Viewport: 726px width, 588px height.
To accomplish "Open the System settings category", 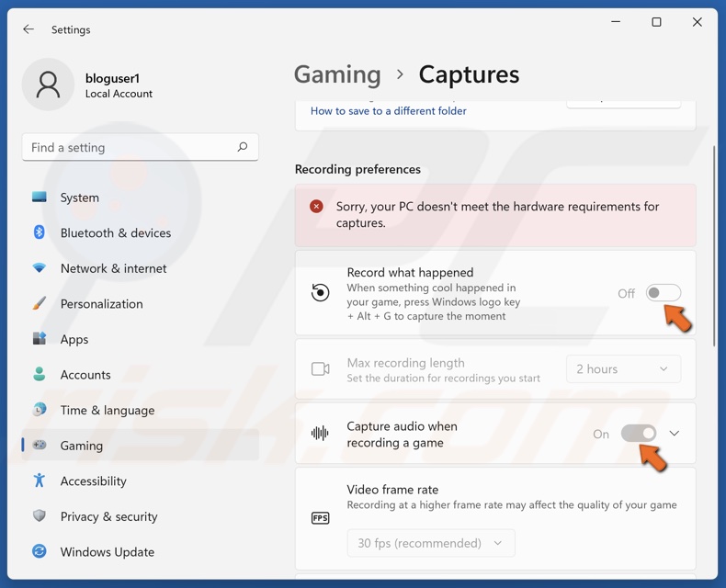I will coord(140,198).
